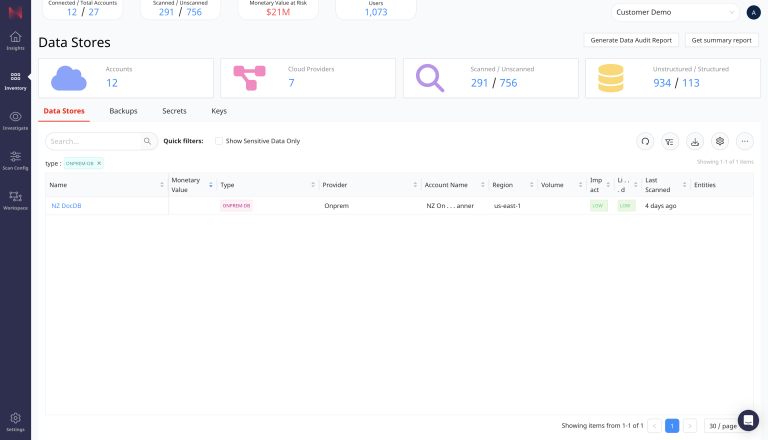768x440 pixels.
Task: Open the more options ellipsis menu
Action: click(x=745, y=141)
